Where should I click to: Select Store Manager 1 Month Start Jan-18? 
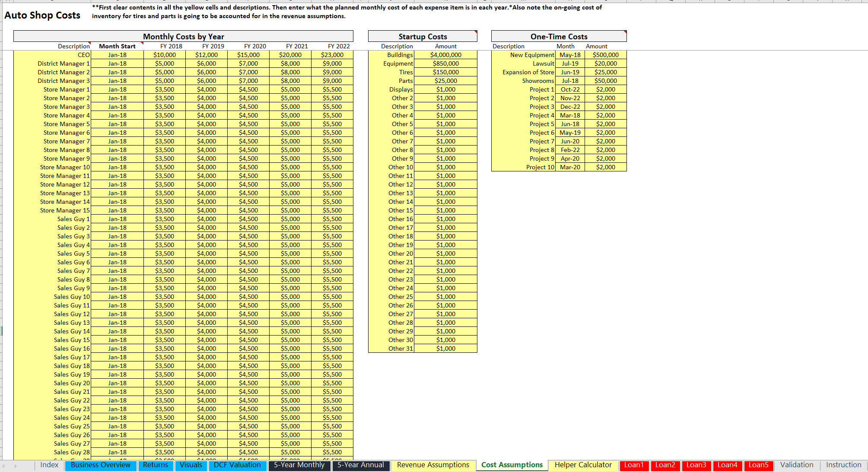click(118, 89)
